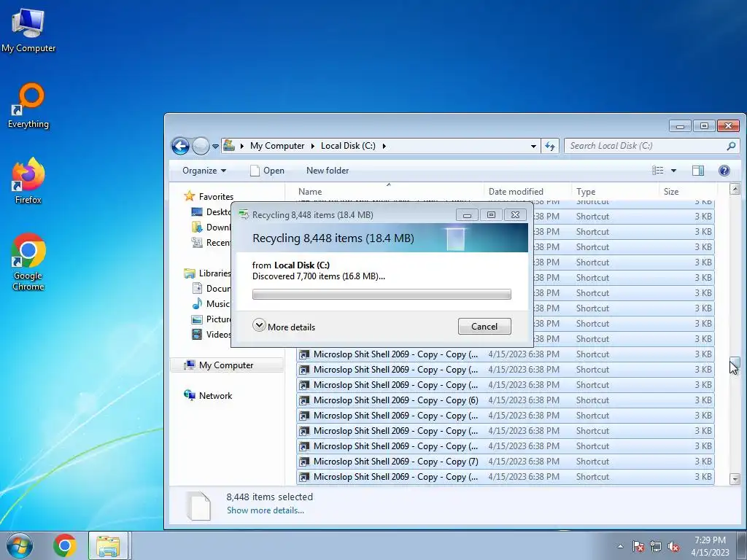Select Libraries in navigation pane
The width and height of the screenshot is (747, 560).
pos(215,273)
